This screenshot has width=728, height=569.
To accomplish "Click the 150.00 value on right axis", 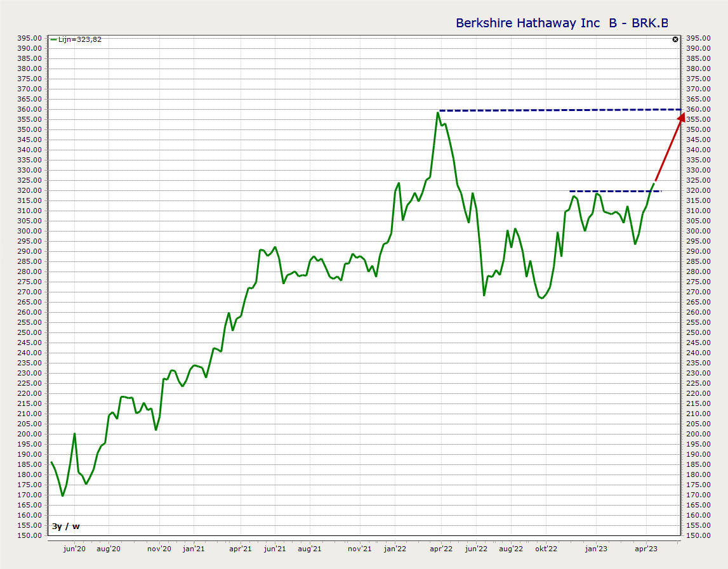I will [698, 535].
